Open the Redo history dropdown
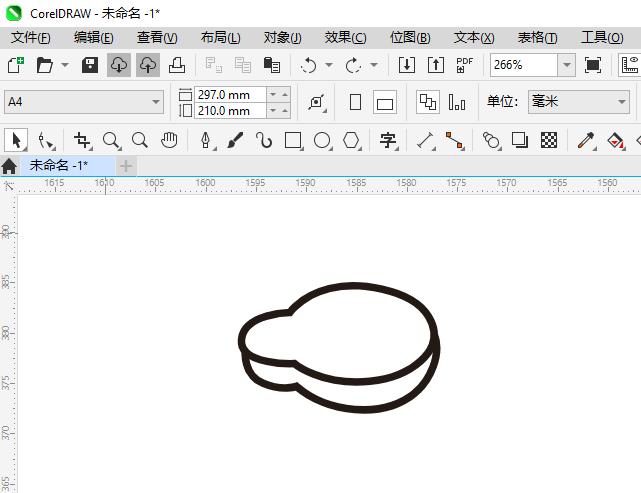 coord(374,65)
